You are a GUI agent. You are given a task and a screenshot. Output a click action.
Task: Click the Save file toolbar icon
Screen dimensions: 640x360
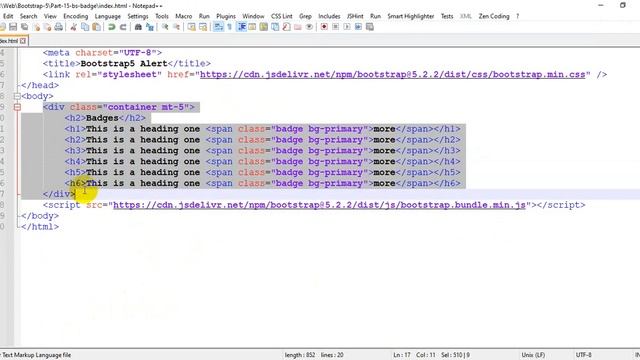13,27
